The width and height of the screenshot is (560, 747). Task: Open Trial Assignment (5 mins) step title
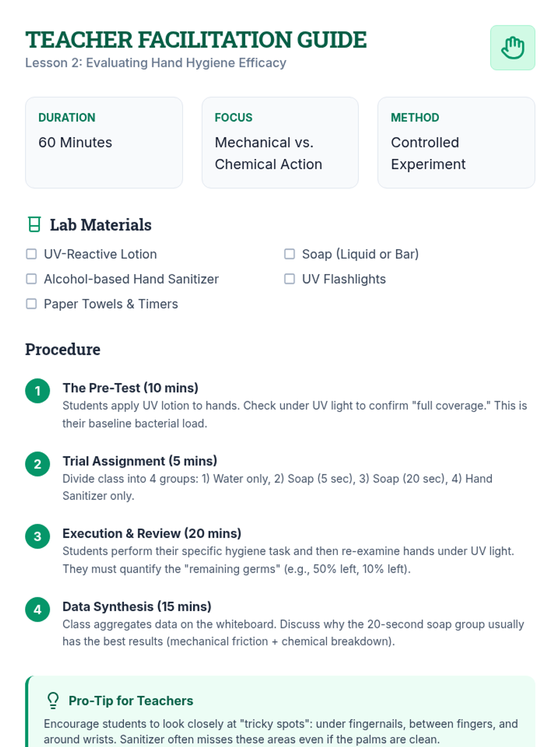140,461
